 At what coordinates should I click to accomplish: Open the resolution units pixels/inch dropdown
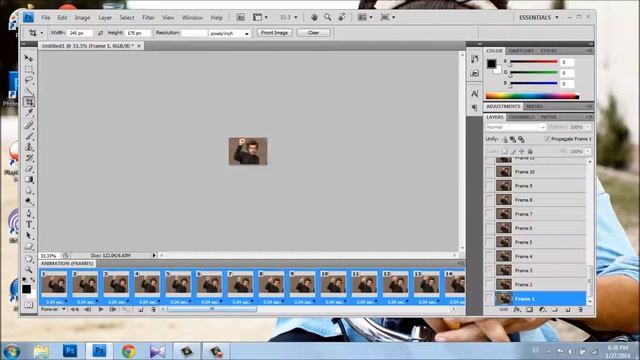(229, 33)
